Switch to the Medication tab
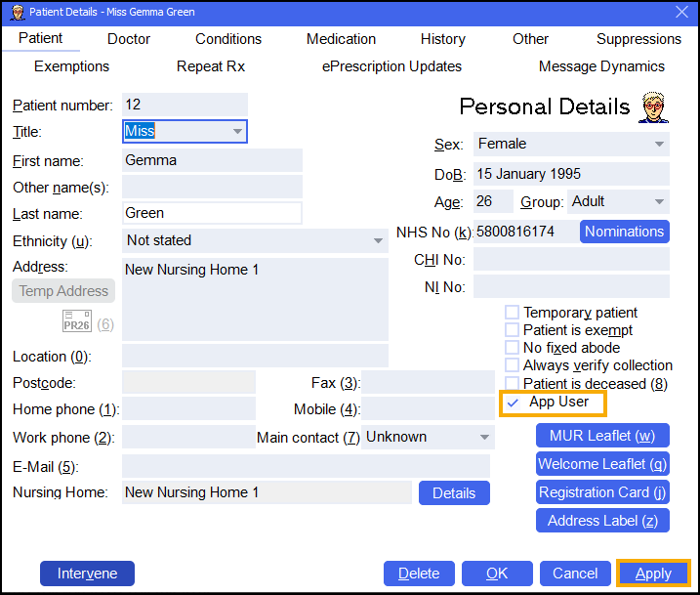The height and width of the screenshot is (595, 700). click(x=341, y=39)
